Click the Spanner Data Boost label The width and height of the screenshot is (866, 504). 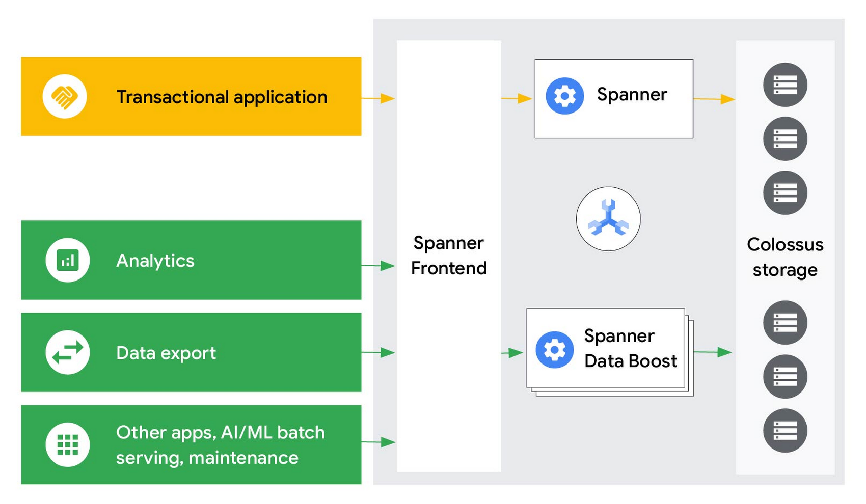(x=631, y=349)
